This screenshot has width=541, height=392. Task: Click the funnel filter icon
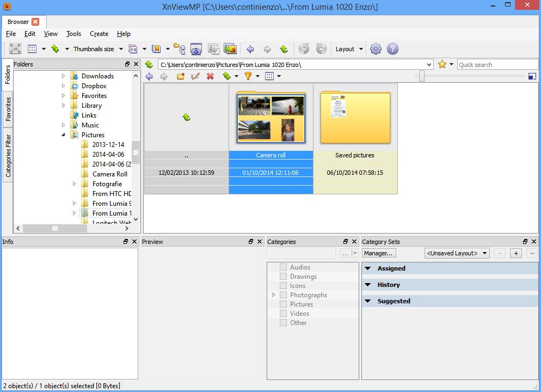248,76
